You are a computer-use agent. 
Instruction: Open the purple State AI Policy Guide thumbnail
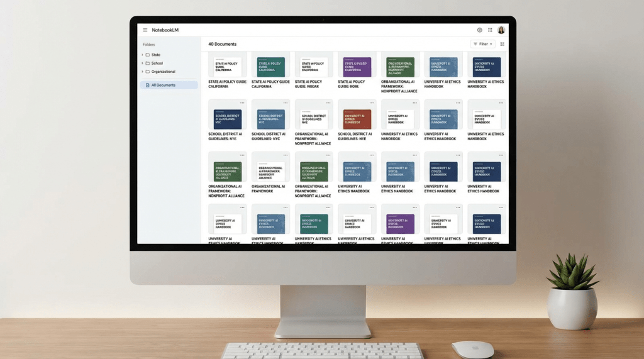click(355, 67)
